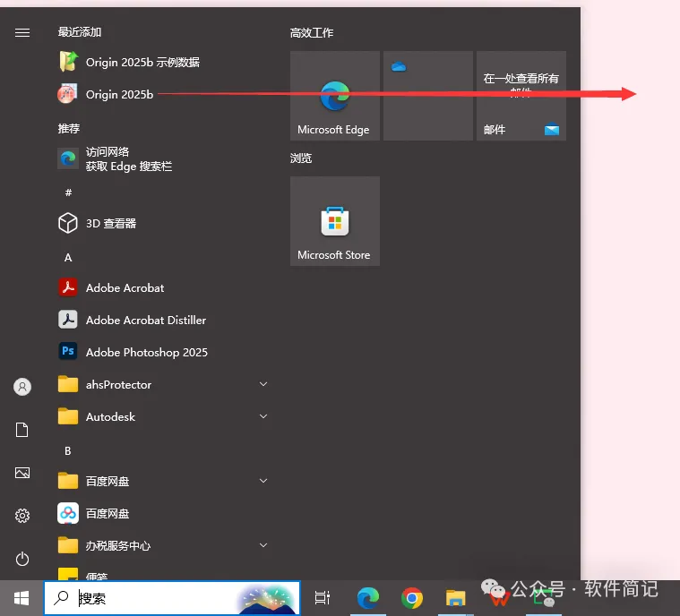The width and height of the screenshot is (680, 616).
Task: Open Task View from the taskbar
Action: [323, 598]
